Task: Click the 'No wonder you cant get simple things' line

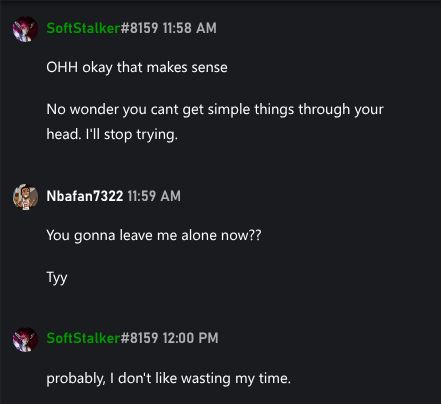Action: point(215,110)
